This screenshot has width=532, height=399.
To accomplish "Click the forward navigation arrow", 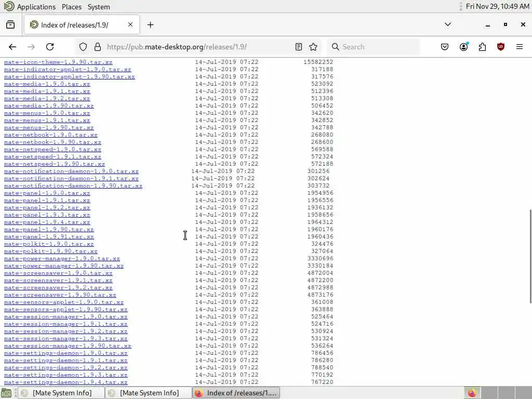I will (31, 47).
